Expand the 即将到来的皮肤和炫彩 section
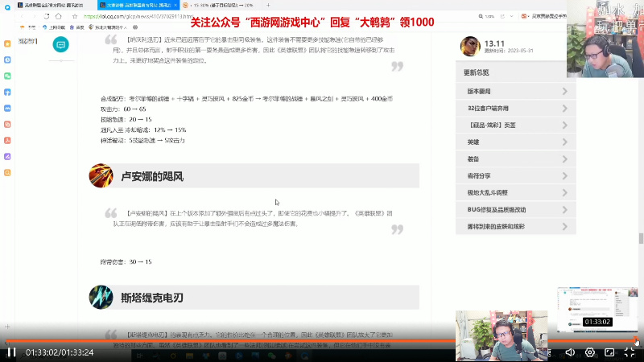This screenshot has height=362, width=644. tap(515, 226)
